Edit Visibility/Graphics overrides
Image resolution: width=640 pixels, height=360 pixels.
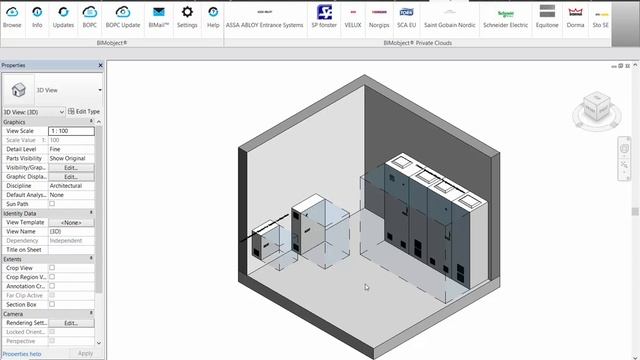(x=71, y=168)
